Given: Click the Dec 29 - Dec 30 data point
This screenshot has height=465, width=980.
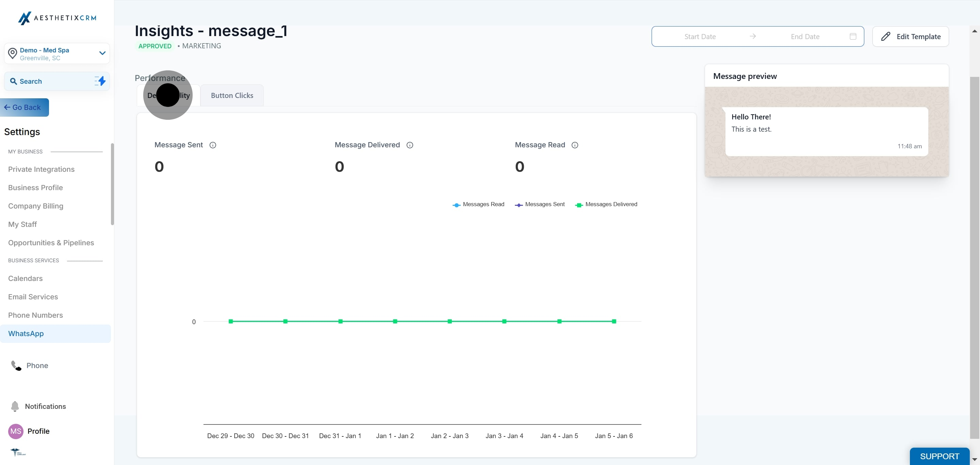Looking at the screenshot, I should point(231,321).
